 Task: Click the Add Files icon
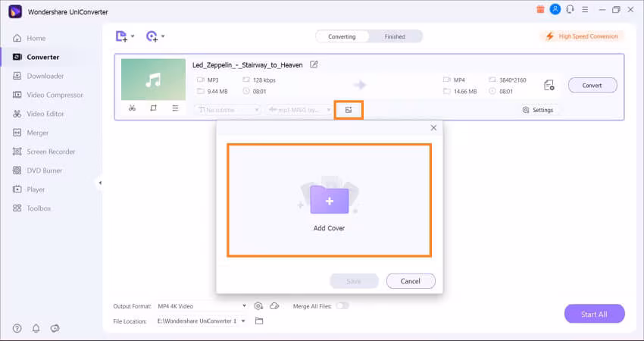click(121, 36)
